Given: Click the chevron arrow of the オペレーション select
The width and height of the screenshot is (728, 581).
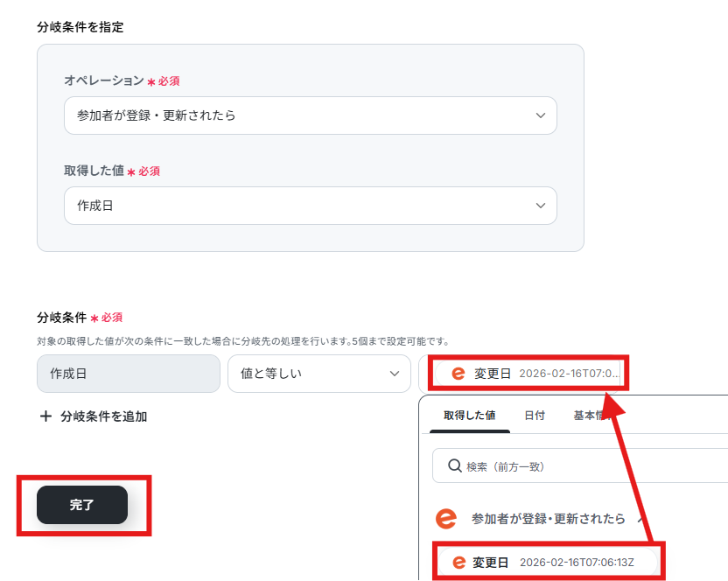Looking at the screenshot, I should point(541,115).
